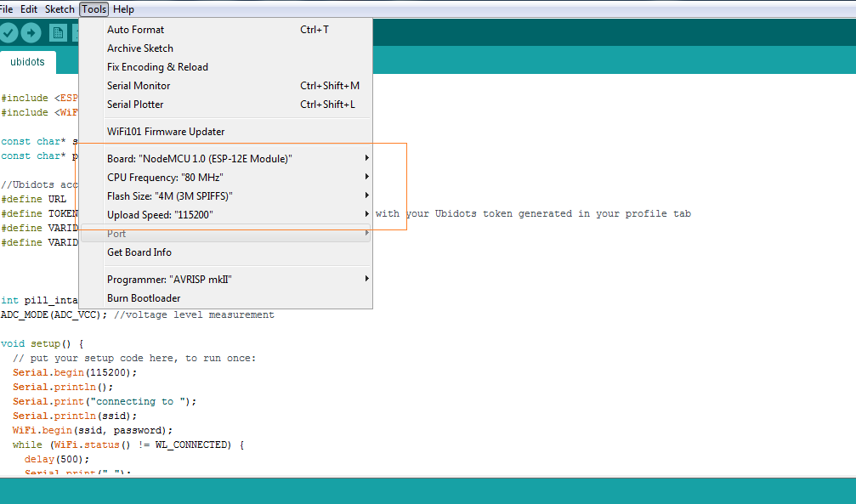The height and width of the screenshot is (504, 856).
Task: Click the Serial.println(ssid) line
Action: [75, 416]
